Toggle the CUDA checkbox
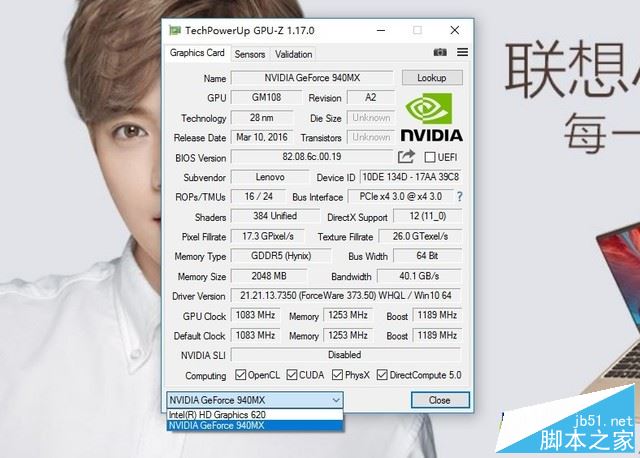The width and height of the screenshot is (640, 458). (292, 375)
